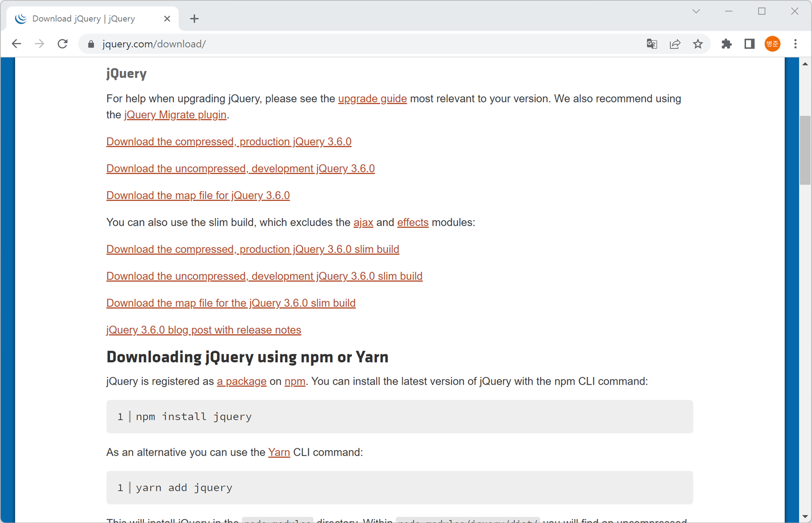Close the Download jQuery tab
This screenshot has width=812, height=523.
[x=167, y=18]
